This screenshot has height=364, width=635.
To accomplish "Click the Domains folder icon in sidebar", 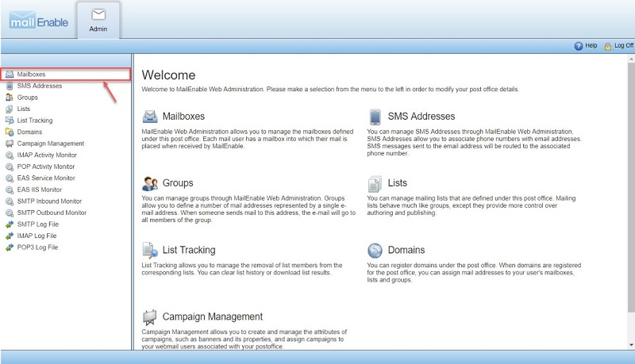I will 10,132.
